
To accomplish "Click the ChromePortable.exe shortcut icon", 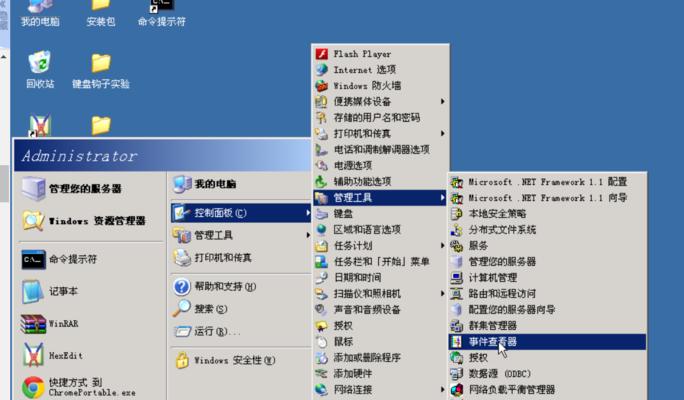I will [x=33, y=387].
